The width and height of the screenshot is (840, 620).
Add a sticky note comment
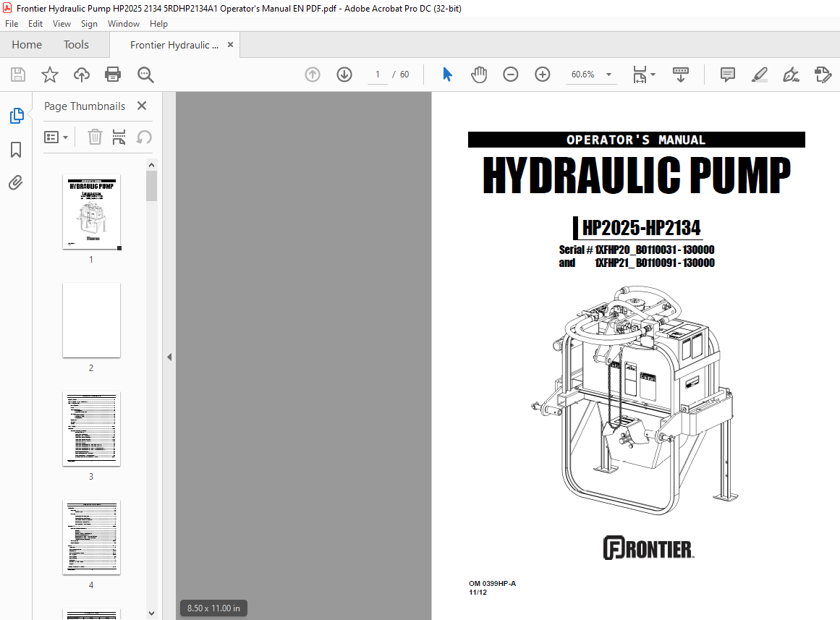tap(728, 75)
